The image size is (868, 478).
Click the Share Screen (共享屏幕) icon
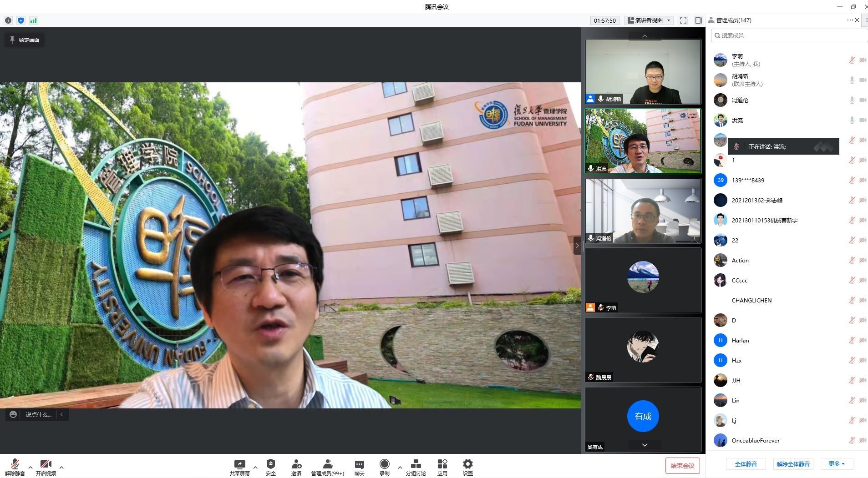[x=239, y=464]
